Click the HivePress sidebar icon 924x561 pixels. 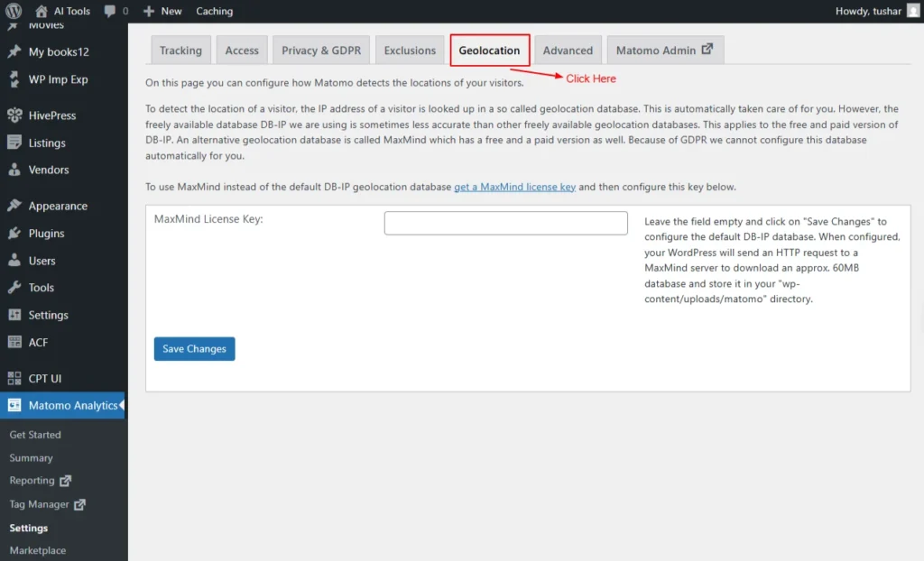pos(14,115)
